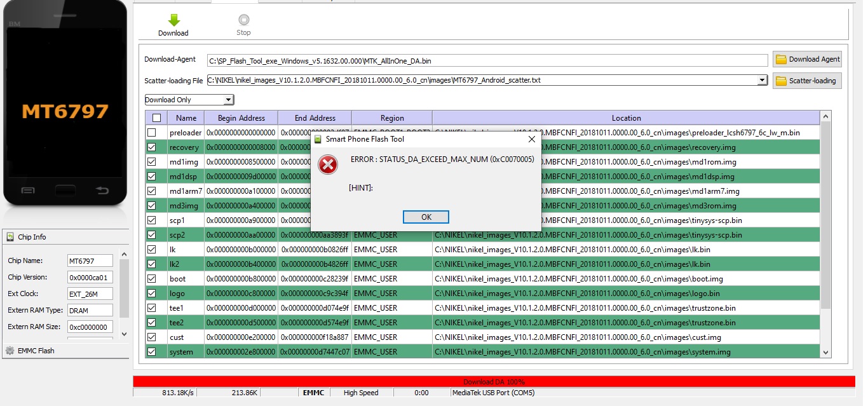Click the Chip Info panel icon
Viewport: 868px width, 406px height.
coord(11,237)
